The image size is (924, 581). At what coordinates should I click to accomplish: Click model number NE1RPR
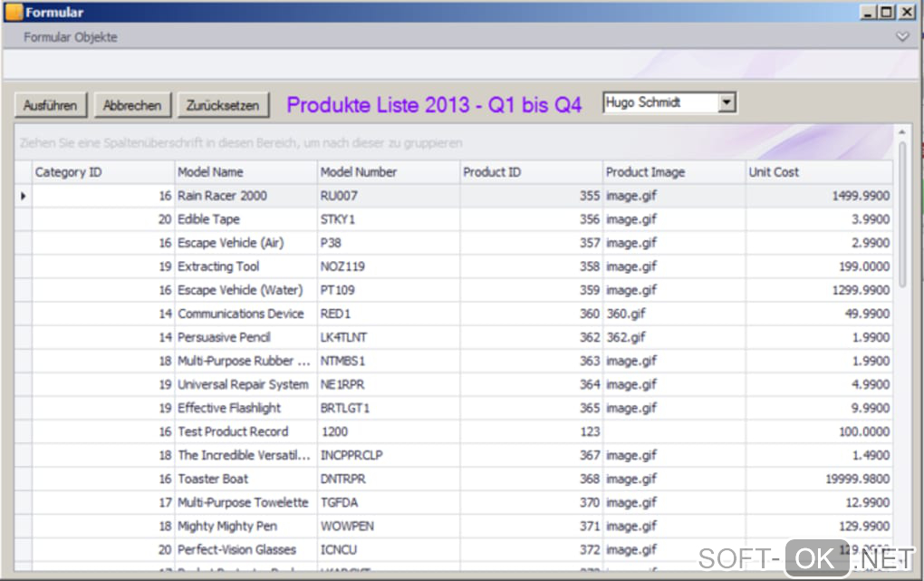342,384
